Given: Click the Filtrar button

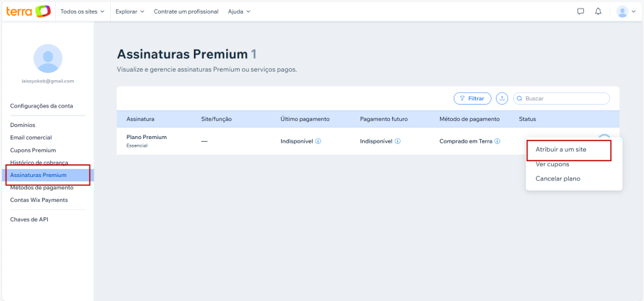Looking at the screenshot, I should (x=472, y=98).
